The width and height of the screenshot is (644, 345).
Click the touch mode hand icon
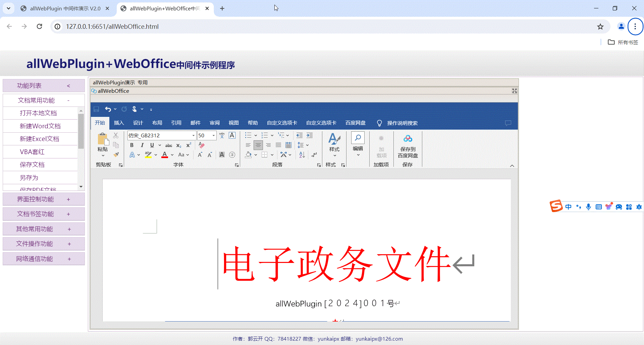pos(134,109)
